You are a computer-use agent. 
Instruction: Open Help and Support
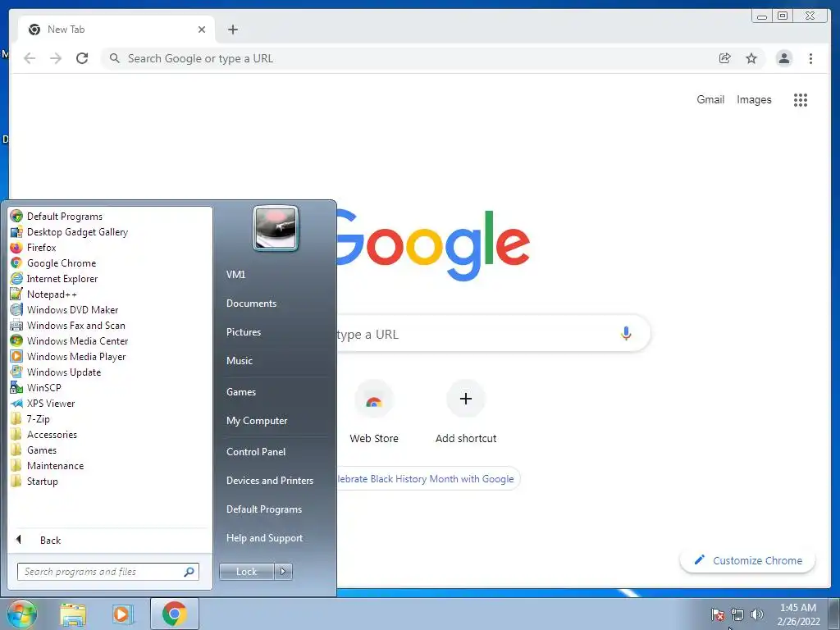point(264,538)
